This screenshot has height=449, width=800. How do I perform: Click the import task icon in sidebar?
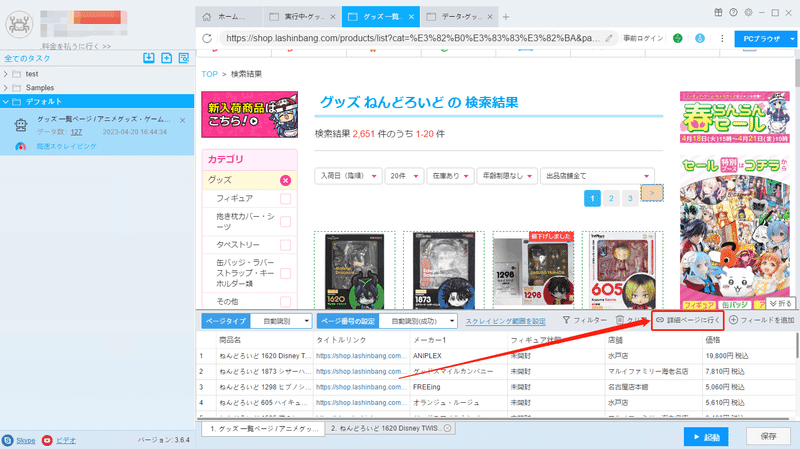148,58
